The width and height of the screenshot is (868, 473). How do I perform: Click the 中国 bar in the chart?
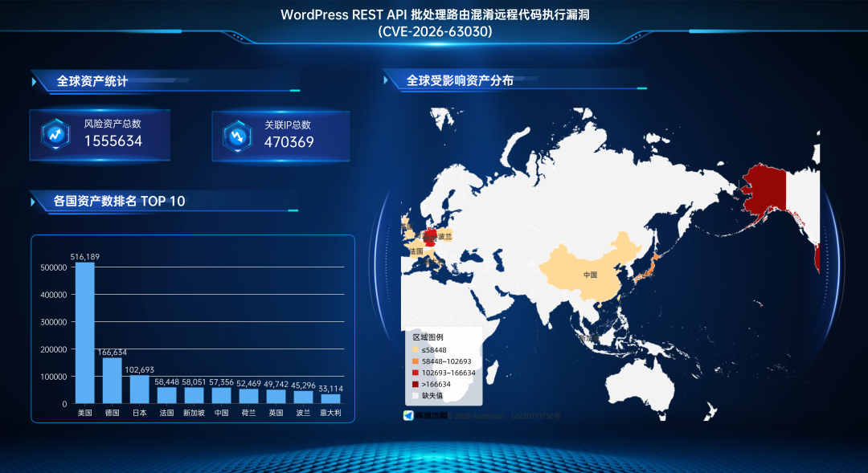[222, 396]
